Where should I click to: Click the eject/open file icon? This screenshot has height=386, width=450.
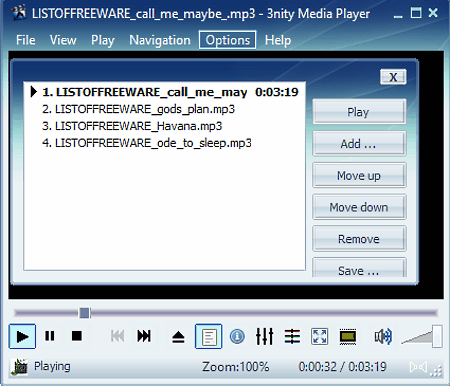pos(178,337)
